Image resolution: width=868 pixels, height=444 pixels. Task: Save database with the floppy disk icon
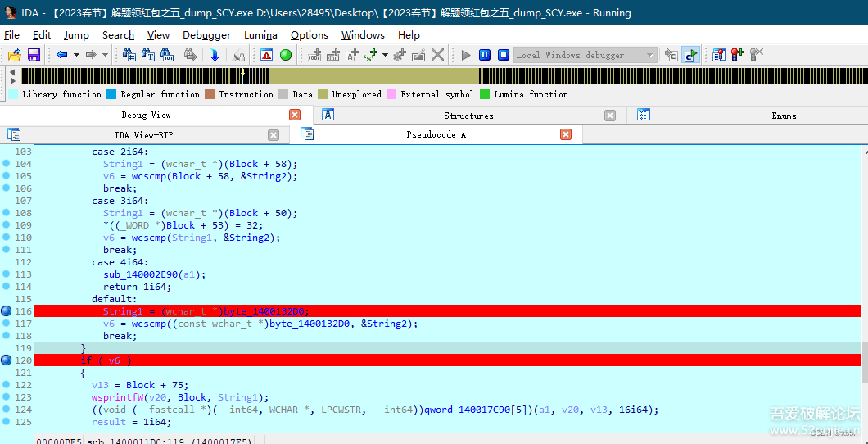pos(34,55)
